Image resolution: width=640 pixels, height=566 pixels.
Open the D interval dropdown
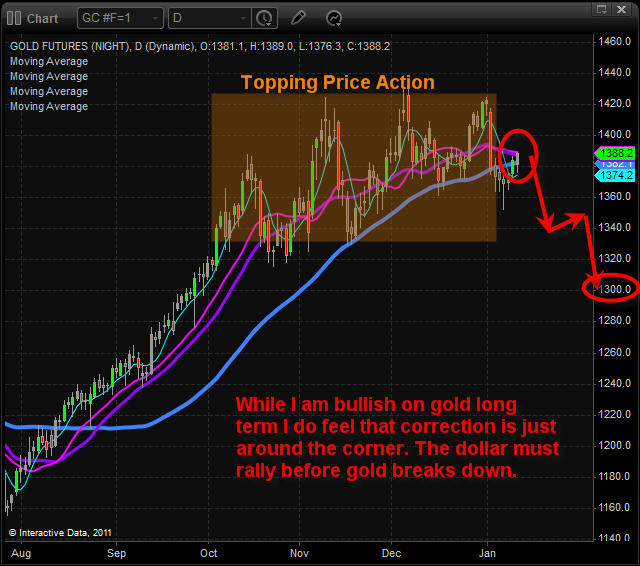pyautogui.click(x=210, y=18)
